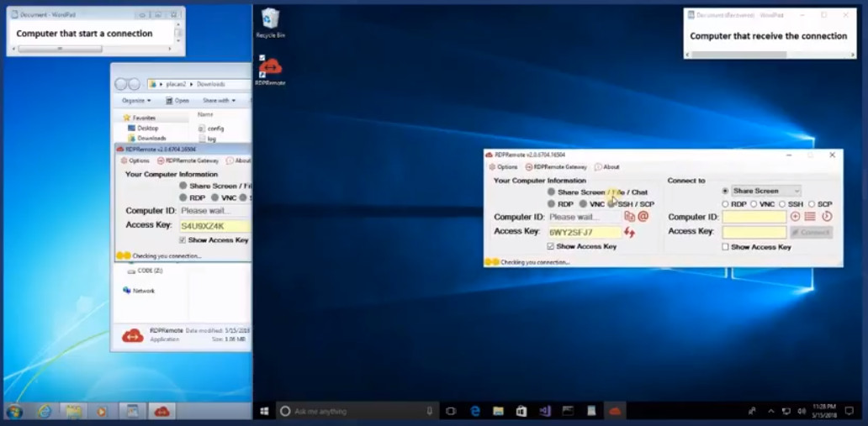Toggle the RDPRemote desktop shortcut checkbox
Screen dimensions: 868x426
click(262, 58)
